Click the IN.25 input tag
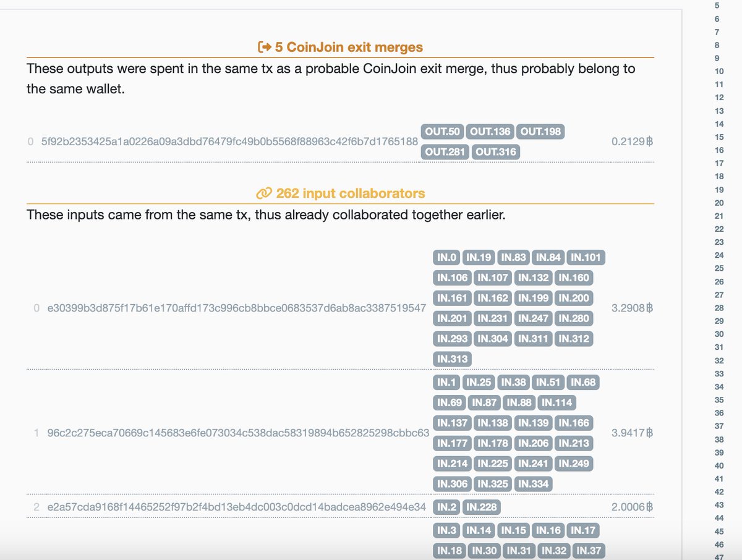The image size is (742, 560). (479, 383)
